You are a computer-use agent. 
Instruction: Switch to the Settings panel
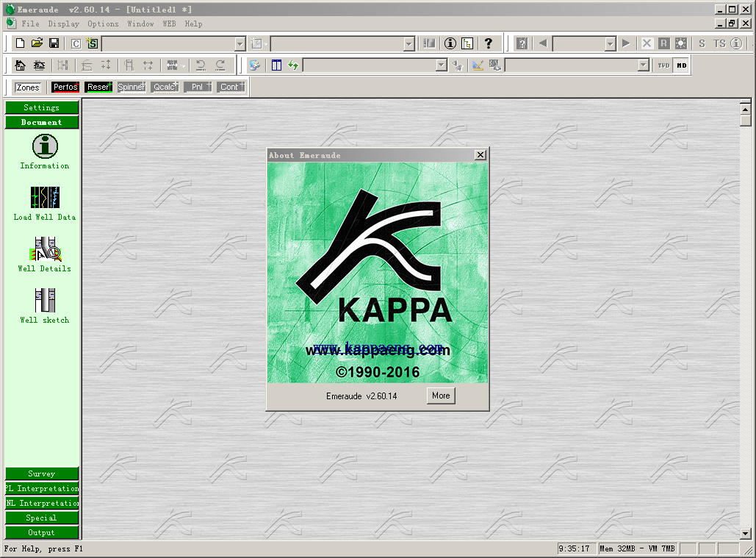(x=41, y=107)
